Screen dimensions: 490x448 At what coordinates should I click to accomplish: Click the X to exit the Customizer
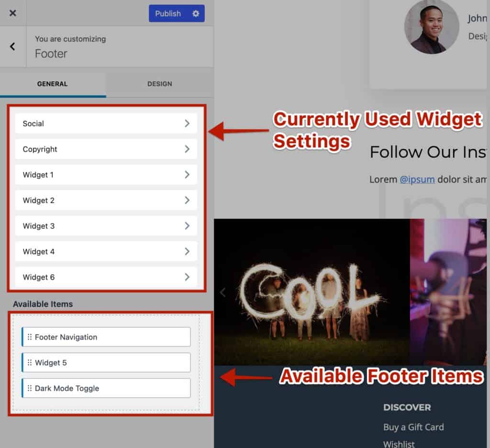12,13
